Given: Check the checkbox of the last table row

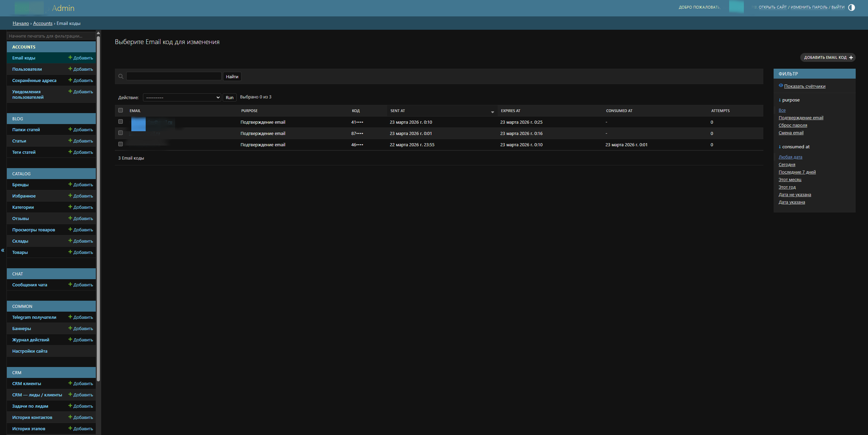Looking at the screenshot, I should coord(120,144).
